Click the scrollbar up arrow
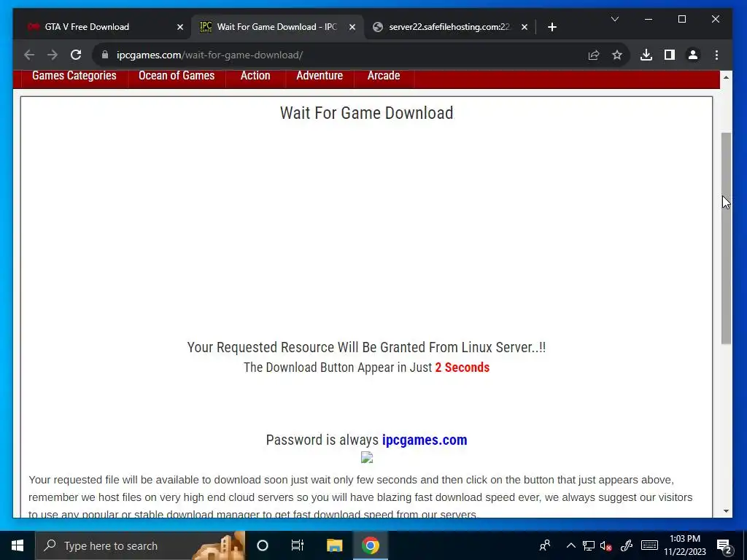 [726, 77]
